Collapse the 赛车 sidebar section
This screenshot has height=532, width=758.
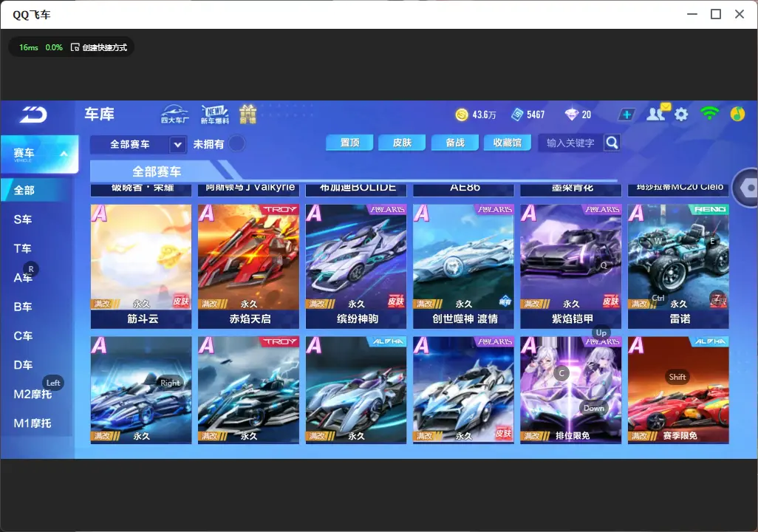pyautogui.click(x=64, y=154)
